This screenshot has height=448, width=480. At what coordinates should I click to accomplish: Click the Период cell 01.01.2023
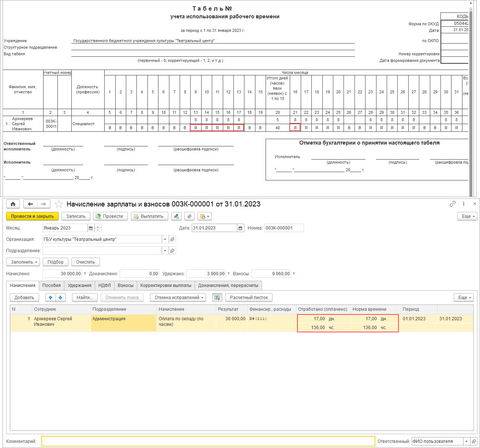coord(419,319)
